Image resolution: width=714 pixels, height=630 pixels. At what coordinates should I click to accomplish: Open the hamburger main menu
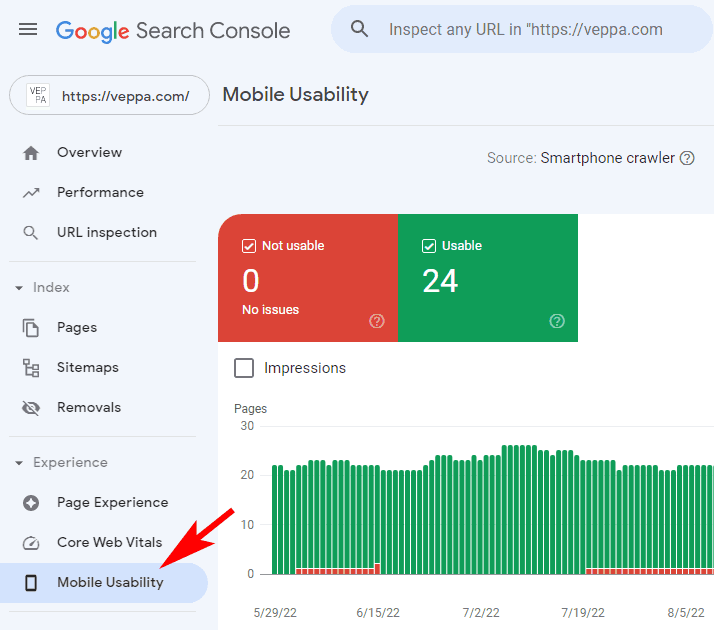pos(28,30)
